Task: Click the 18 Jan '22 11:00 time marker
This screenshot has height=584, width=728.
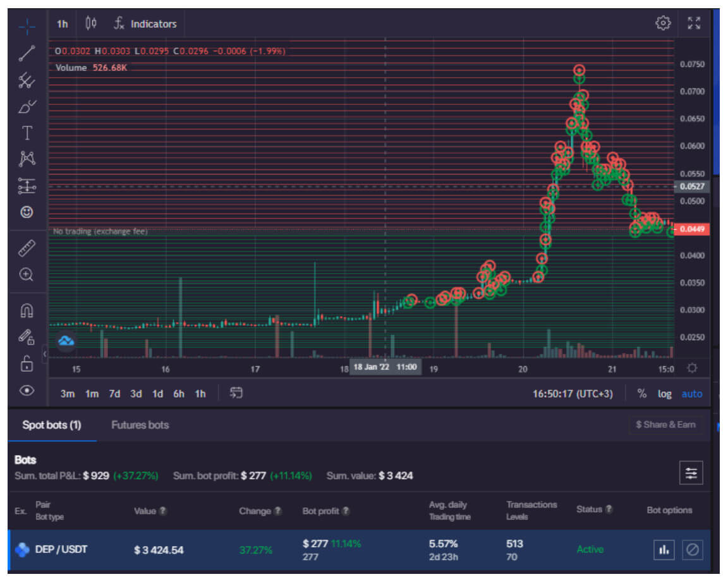Action: point(385,367)
